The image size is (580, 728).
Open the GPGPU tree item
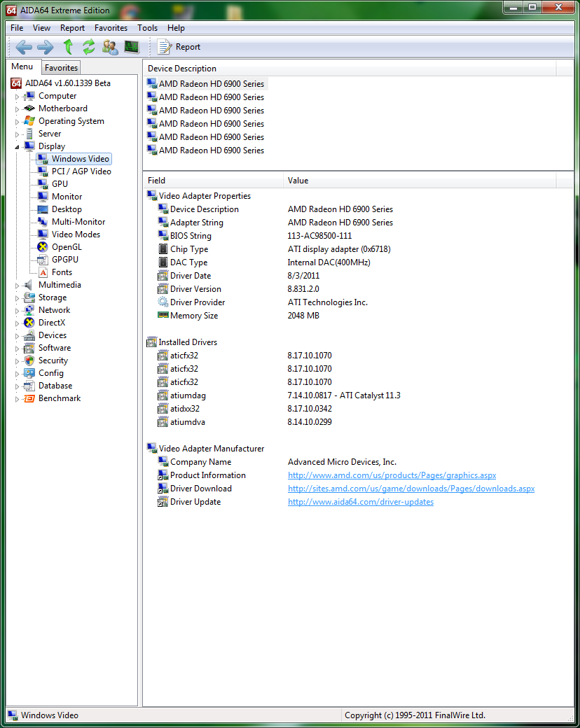click(65, 259)
